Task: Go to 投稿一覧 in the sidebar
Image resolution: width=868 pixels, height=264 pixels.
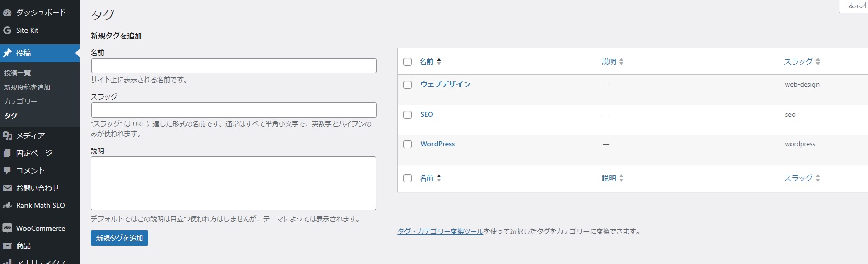Action: pos(17,73)
